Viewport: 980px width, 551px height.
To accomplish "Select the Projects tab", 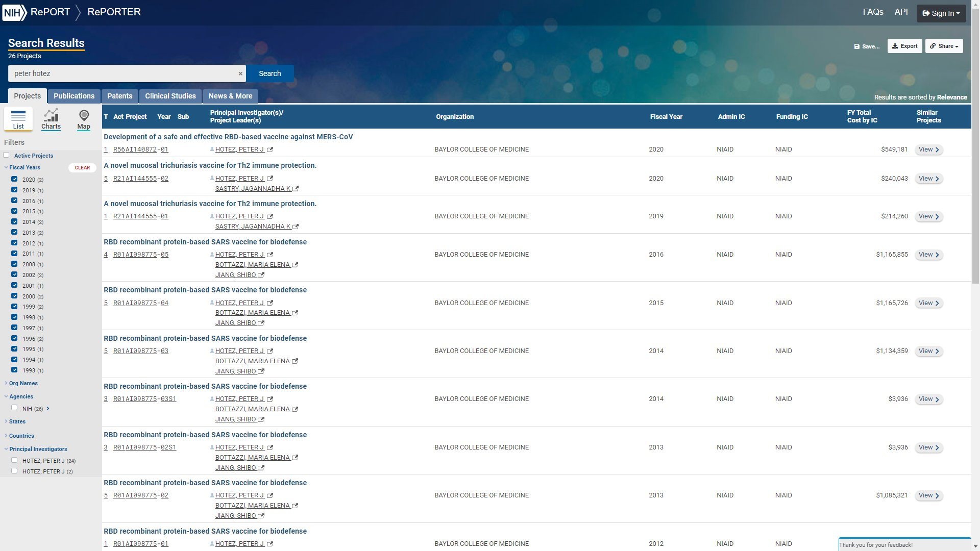I will pos(27,96).
